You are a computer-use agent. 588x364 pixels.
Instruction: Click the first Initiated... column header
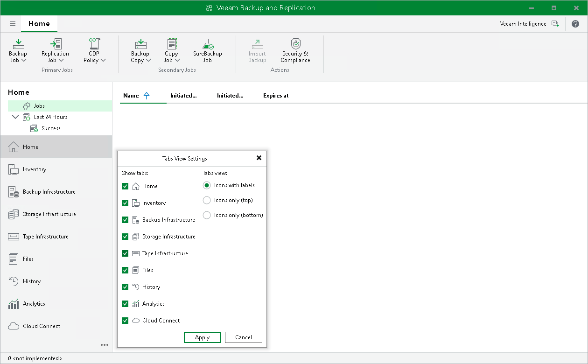point(183,95)
